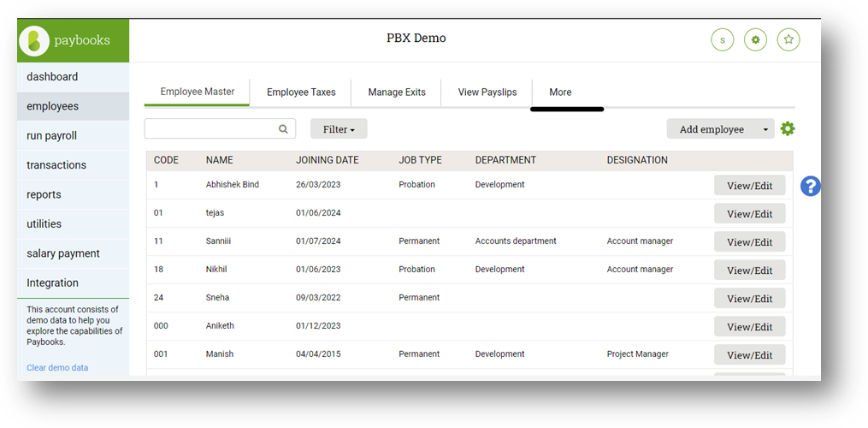Open the settings gear icon in header
The height and width of the screenshot is (428, 868).
(x=756, y=40)
